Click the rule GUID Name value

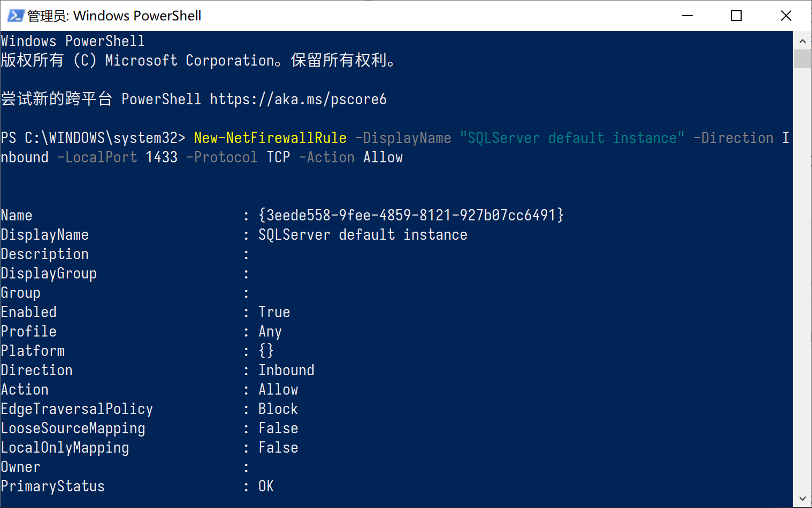pyautogui.click(x=411, y=216)
